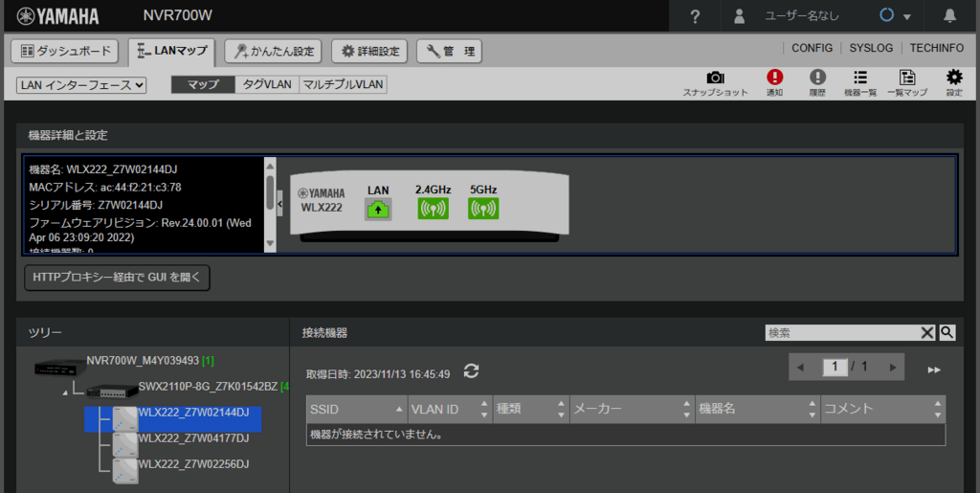The image size is (980, 493).
Task: Click the 2.4GHz wireless icon
Action: click(434, 209)
